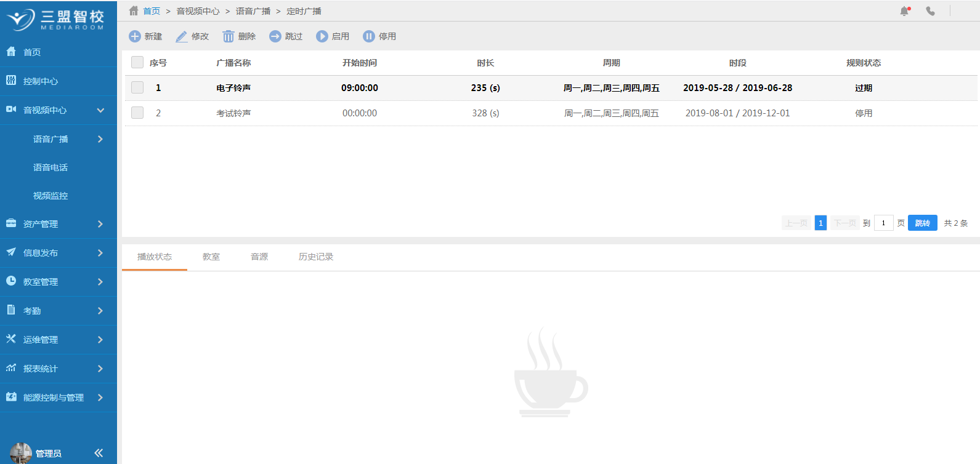980x464 pixels.
Task: Click the 新建 (new) plus icon
Action: coord(134,36)
